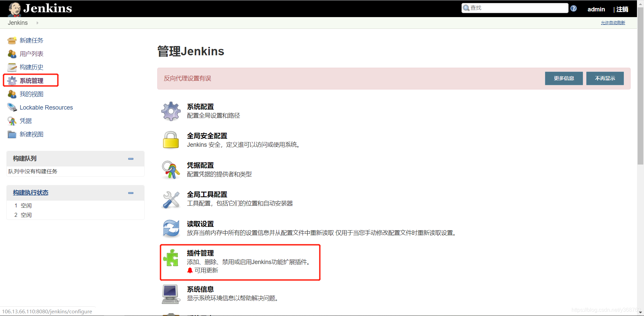Image resolution: width=644 pixels, height=316 pixels.
Task: Click the 允许自动刷新 link
Action: click(x=613, y=23)
